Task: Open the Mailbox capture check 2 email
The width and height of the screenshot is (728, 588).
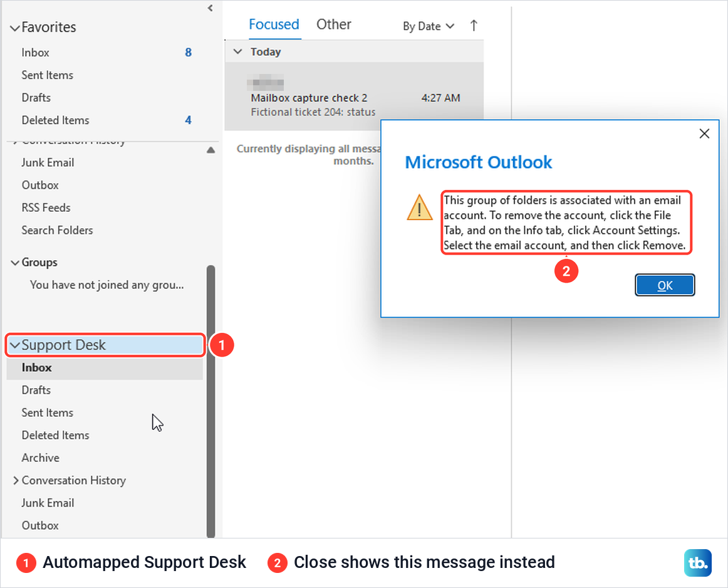Action: (x=354, y=97)
